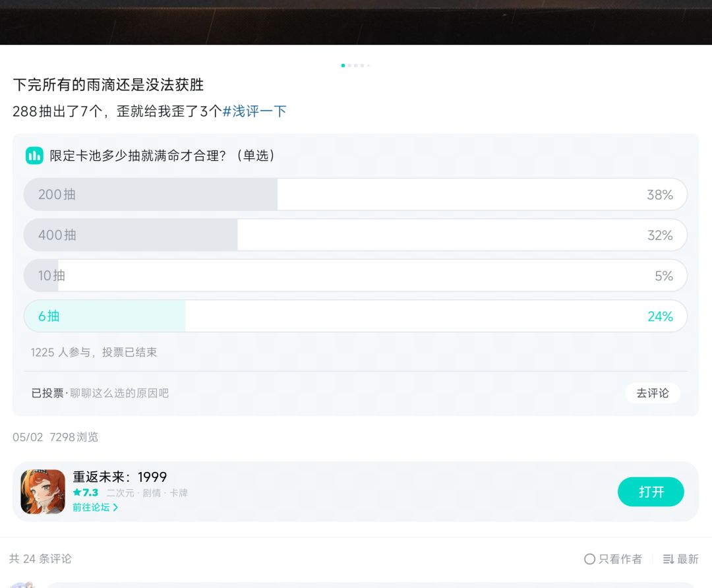712x588 pixels.
Task: Click the 二次元 · 剧情 · 卡牌 tags
Action: coord(147,493)
